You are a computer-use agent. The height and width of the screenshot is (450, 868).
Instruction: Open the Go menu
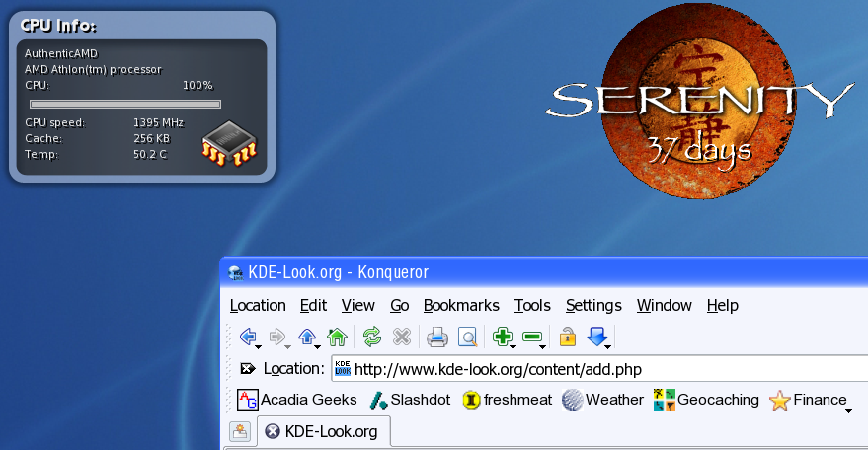pyautogui.click(x=399, y=306)
